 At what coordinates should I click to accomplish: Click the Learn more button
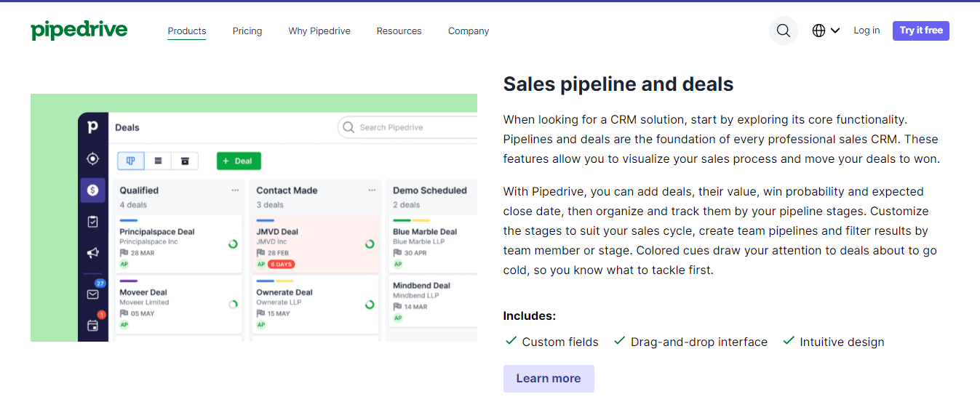[x=549, y=379]
